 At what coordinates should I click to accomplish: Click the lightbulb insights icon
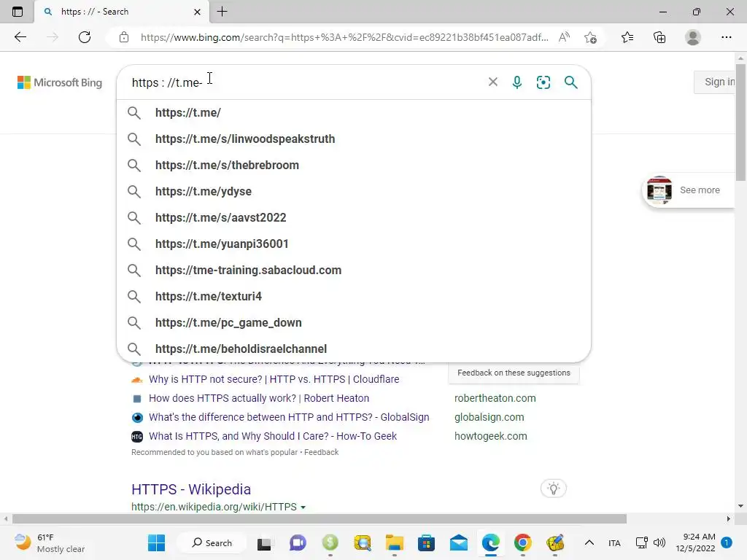tap(553, 489)
